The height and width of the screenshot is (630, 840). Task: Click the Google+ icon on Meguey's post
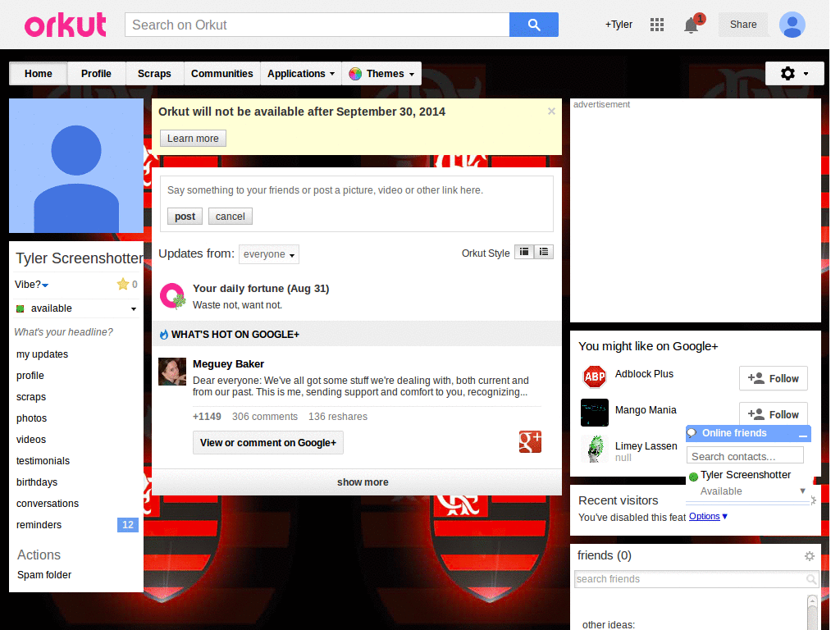coord(530,441)
